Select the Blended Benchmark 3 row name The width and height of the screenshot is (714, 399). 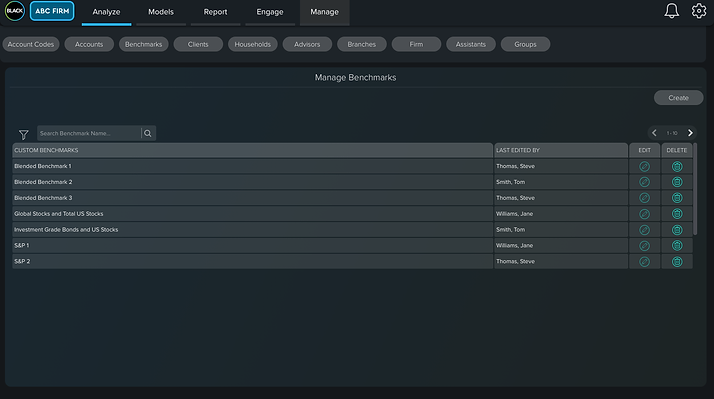tap(43, 198)
